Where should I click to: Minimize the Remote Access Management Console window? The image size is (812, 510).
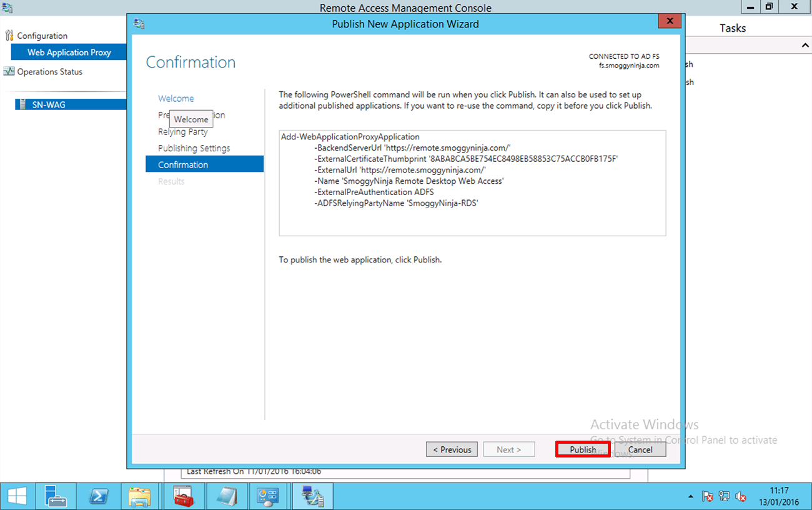pyautogui.click(x=749, y=7)
